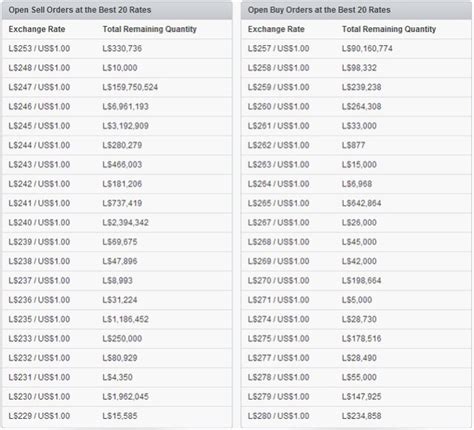Click the L$6,961,193 sell quantity
The image size is (474, 430).
click(x=125, y=107)
